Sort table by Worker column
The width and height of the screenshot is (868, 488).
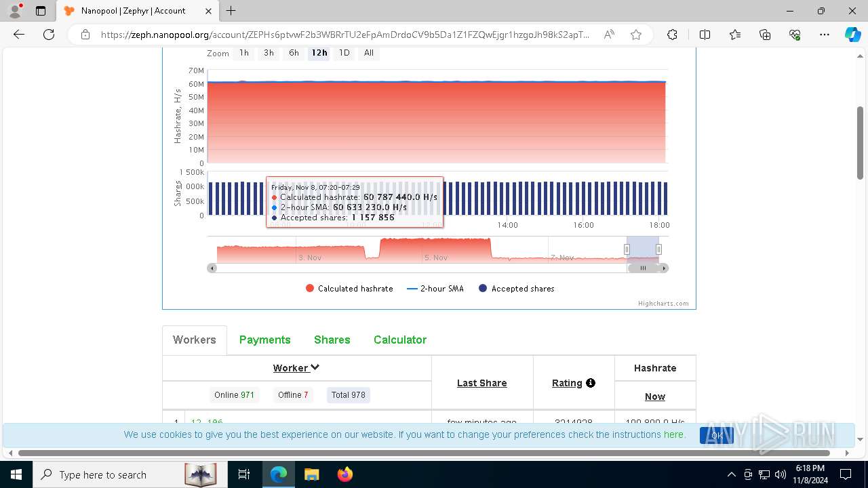[296, 368]
